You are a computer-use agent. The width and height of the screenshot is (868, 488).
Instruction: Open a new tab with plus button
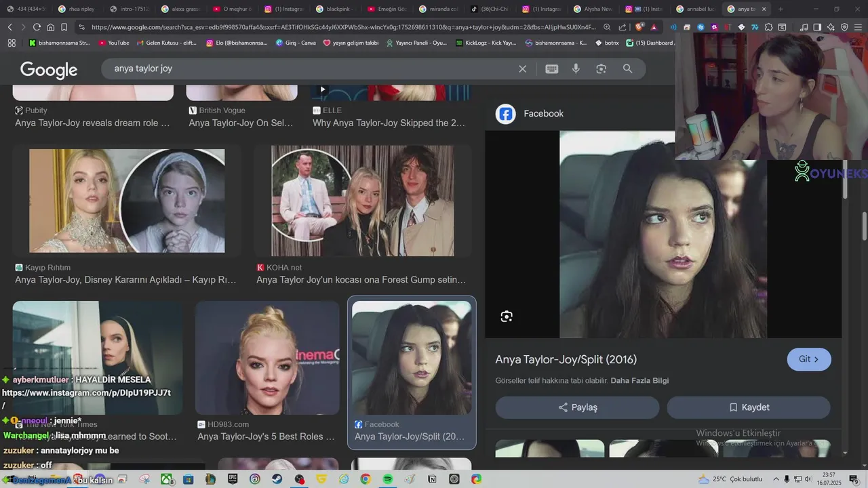781,9
